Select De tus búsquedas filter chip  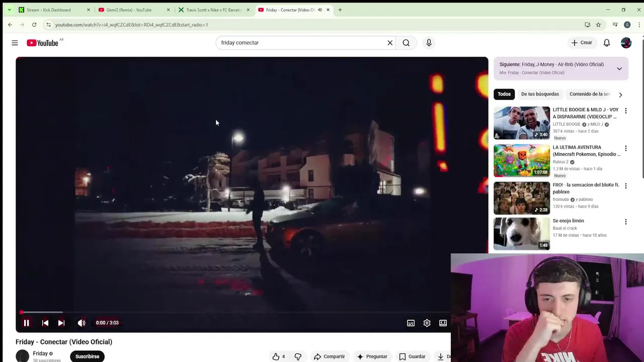pos(540,94)
